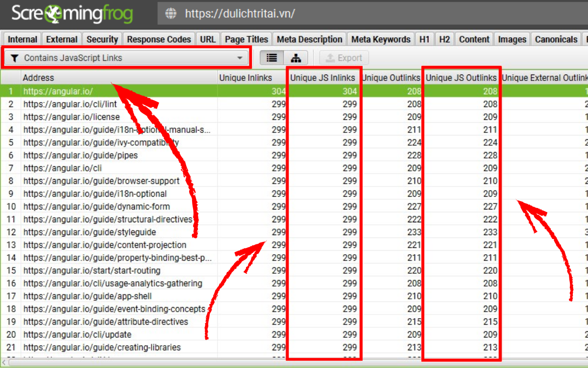Image resolution: width=588 pixels, height=368 pixels.
Task: Click the filter funnel icon
Action: (15, 58)
